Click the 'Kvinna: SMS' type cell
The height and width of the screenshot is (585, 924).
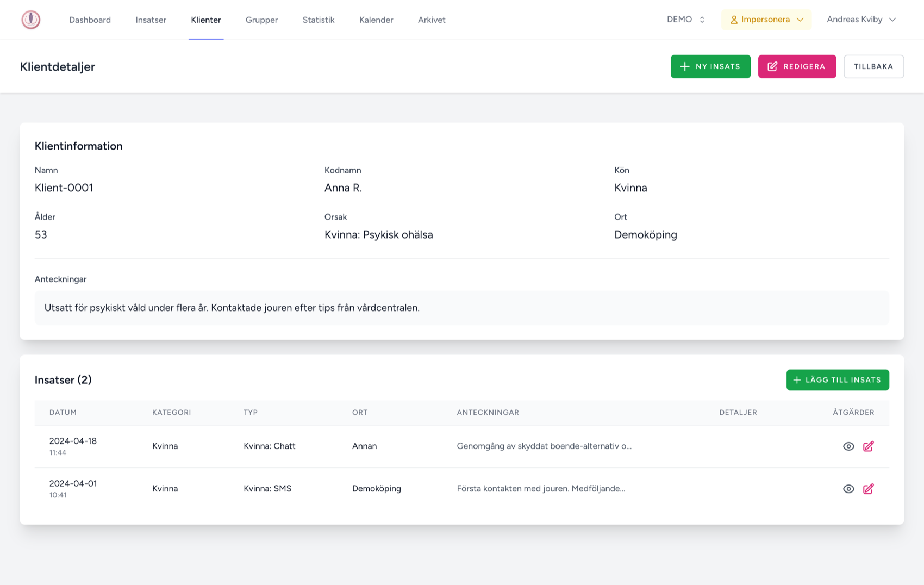pyautogui.click(x=267, y=488)
